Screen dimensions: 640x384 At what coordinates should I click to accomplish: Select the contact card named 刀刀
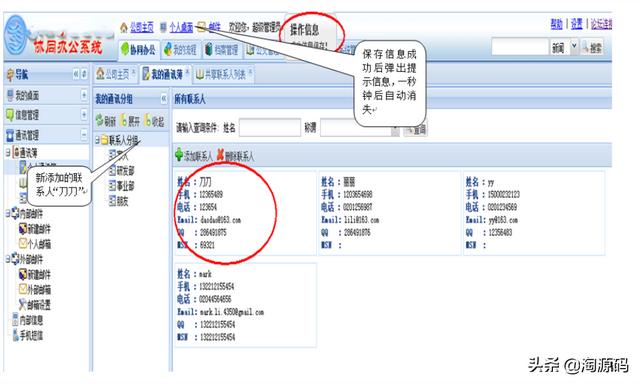[245, 213]
